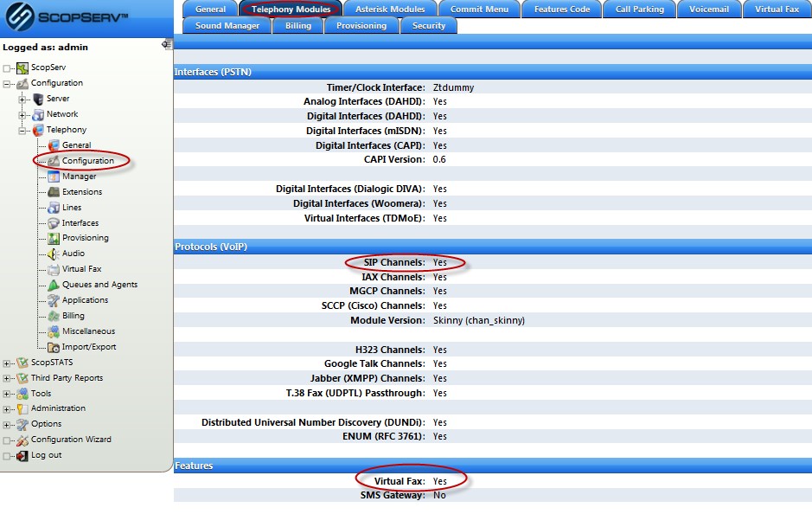Image resolution: width=812 pixels, height=514 pixels.
Task: Collapse the Telephony tree node
Action: [22, 130]
